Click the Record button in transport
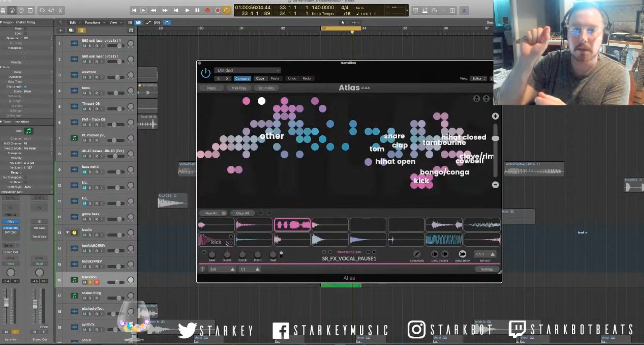644x345 pixels. point(207,10)
